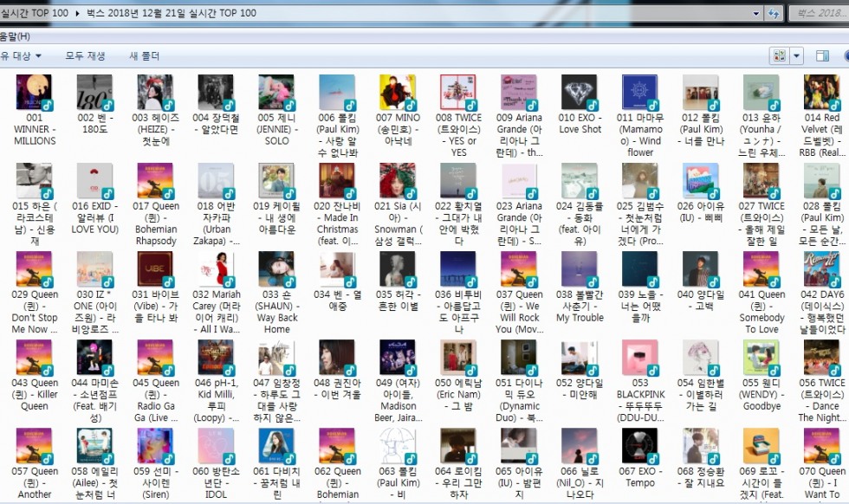Click the 024 김동률 - 동화 label
Screen dimensions: 849x504
(x=580, y=223)
